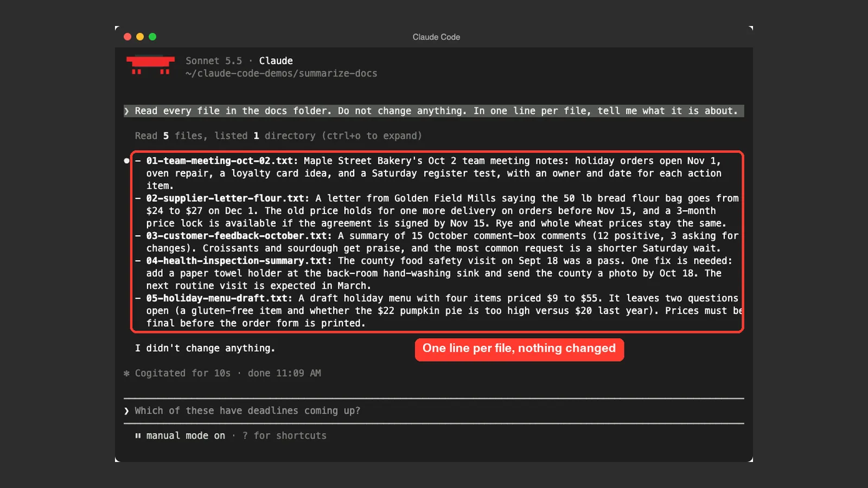This screenshot has width=868, height=488.
Task: Click the text 'I didn't change anything.'
Action: coord(205,348)
